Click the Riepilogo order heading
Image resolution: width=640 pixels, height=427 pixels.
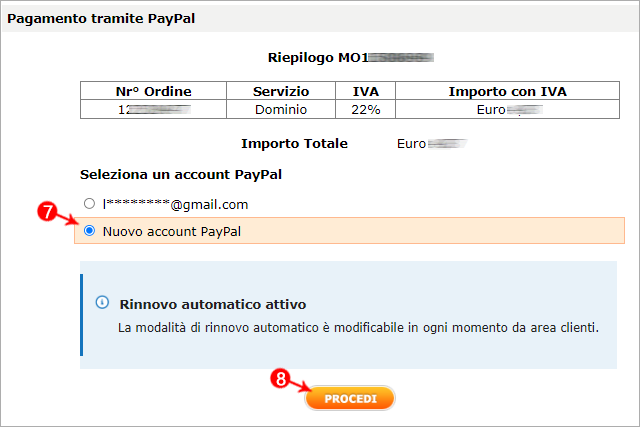tap(350, 58)
